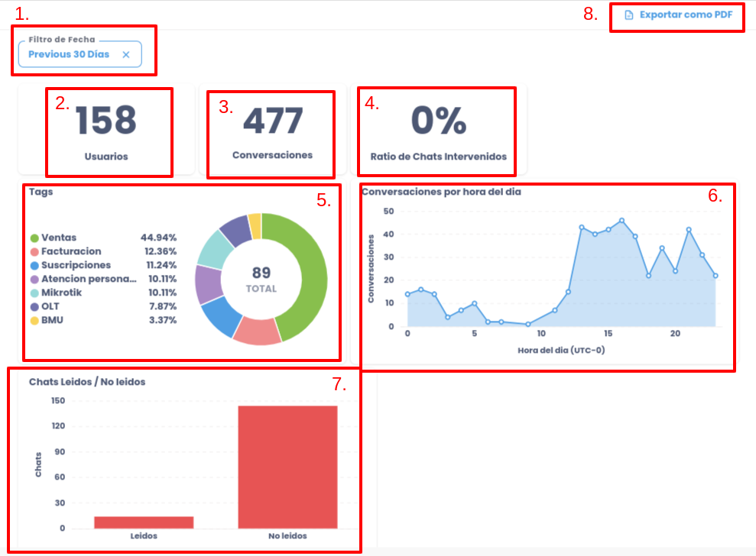Image resolution: width=756 pixels, height=556 pixels.
Task: Click the PDF document icon
Action: pyautogui.click(x=629, y=15)
